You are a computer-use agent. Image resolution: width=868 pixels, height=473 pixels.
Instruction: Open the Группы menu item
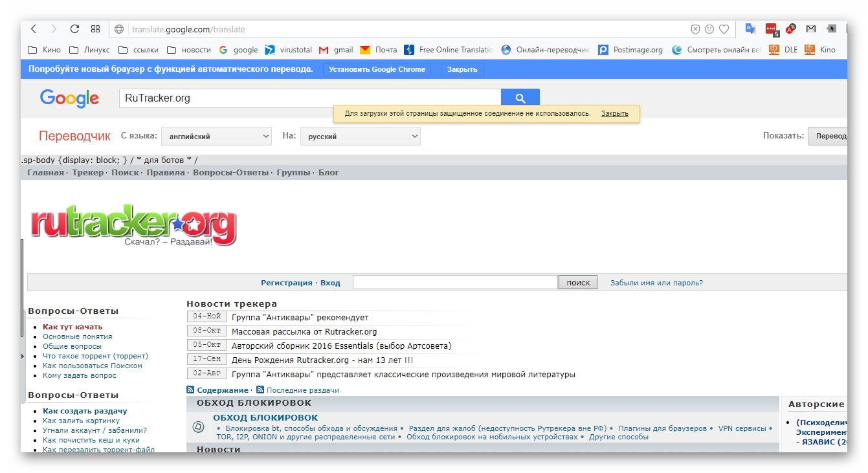tap(294, 173)
